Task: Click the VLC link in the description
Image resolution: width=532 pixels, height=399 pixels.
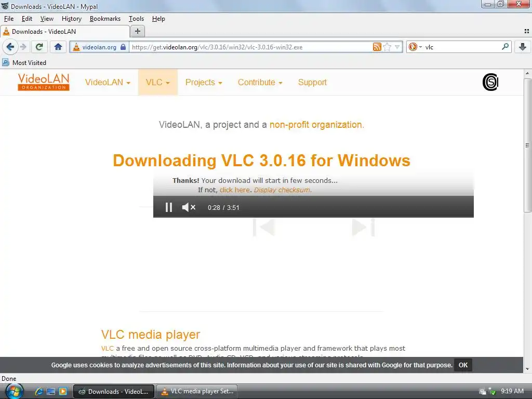Action: click(107, 348)
